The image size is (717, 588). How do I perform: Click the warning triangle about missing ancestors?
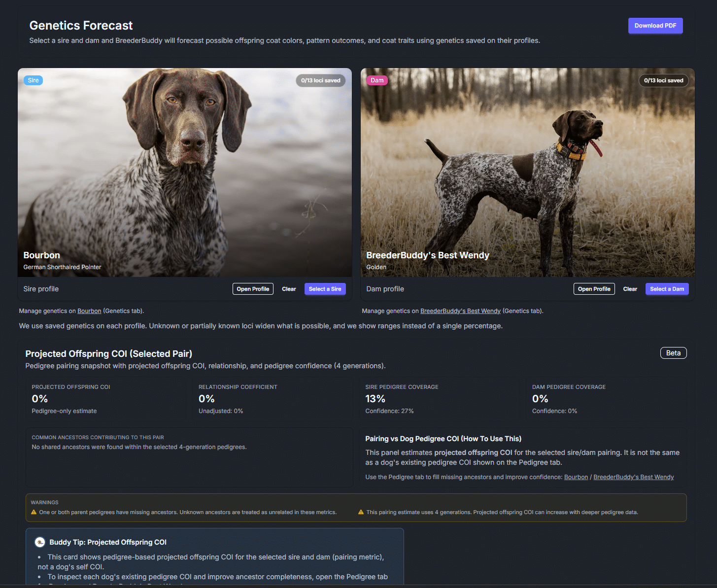(x=33, y=512)
